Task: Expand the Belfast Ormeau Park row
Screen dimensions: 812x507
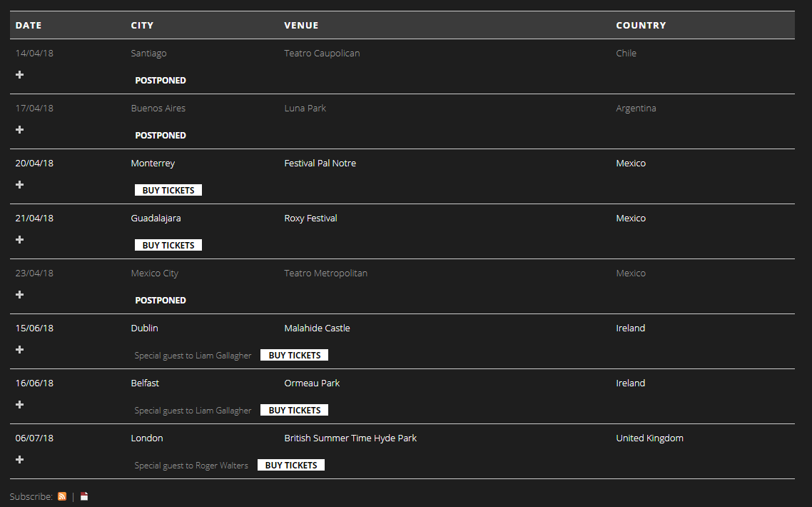Action: [20, 404]
